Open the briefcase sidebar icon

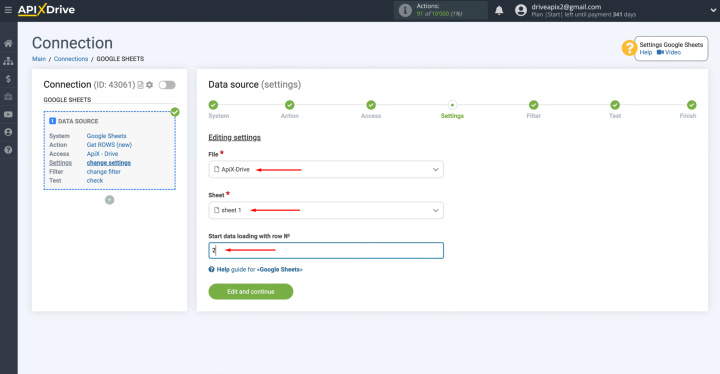pyautogui.click(x=8, y=97)
